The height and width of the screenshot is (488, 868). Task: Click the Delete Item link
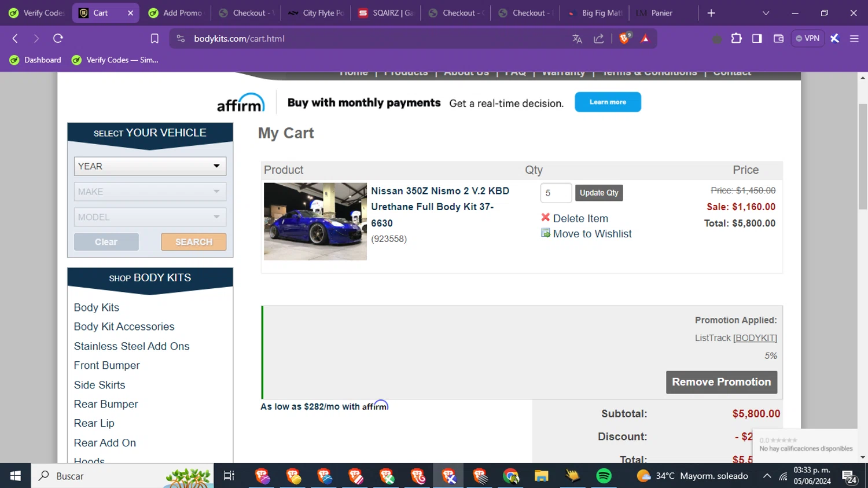(x=580, y=218)
